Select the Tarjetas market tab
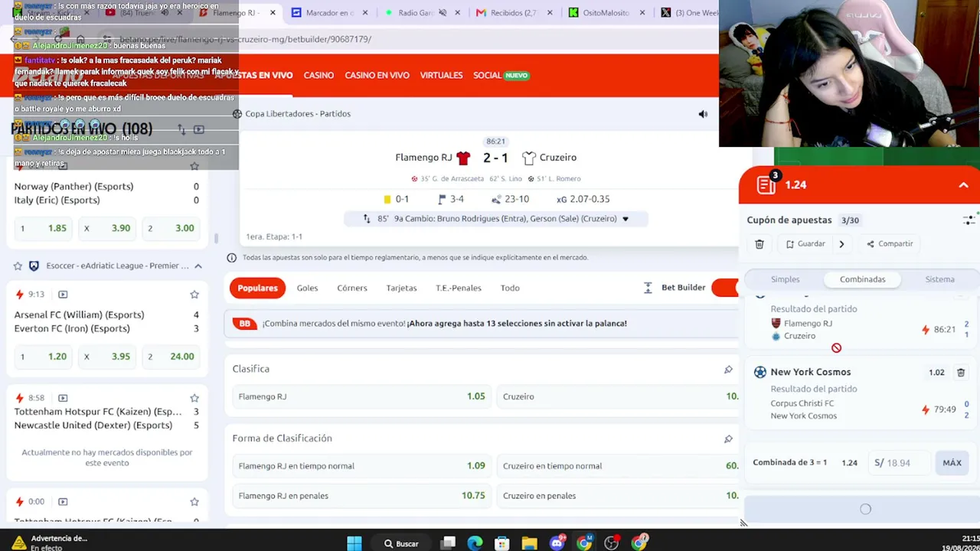Screen dimensions: 980x551 pos(401,289)
